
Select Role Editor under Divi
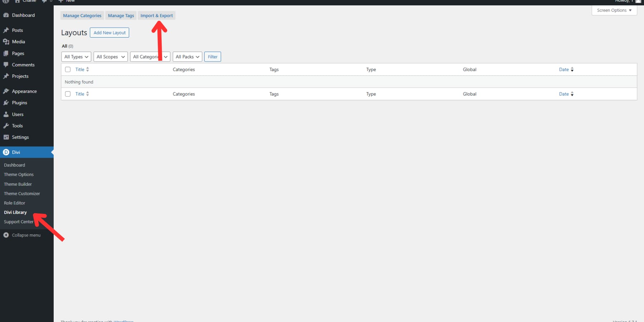click(14, 203)
